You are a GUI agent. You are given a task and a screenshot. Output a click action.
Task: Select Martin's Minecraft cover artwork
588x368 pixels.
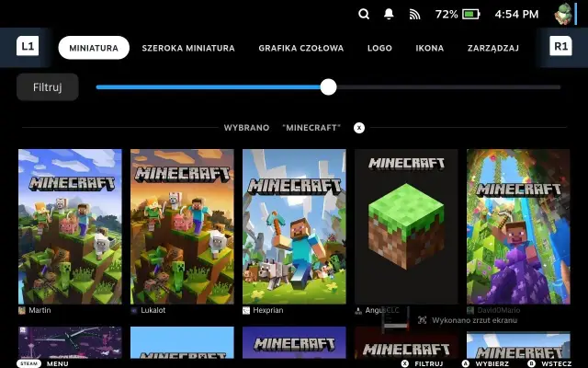(x=70, y=226)
